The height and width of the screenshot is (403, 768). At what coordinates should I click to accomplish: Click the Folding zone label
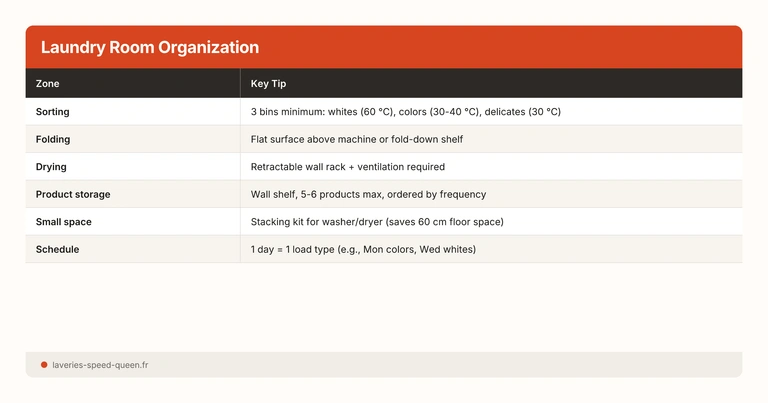coord(52,139)
